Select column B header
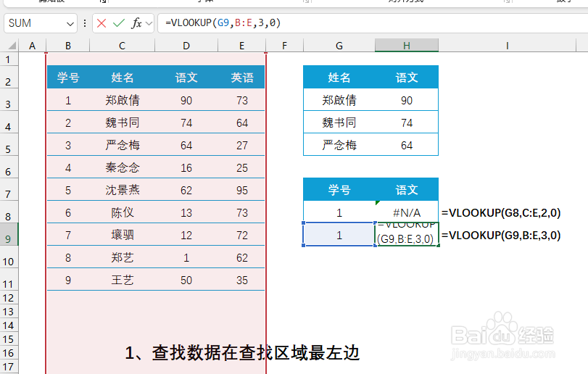The height and width of the screenshot is (374, 588). [68, 46]
